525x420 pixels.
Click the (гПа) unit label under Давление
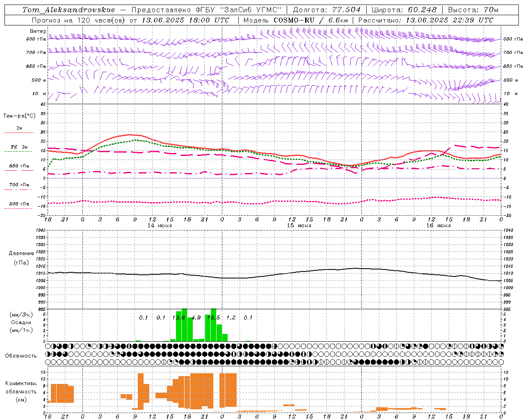click(x=21, y=262)
